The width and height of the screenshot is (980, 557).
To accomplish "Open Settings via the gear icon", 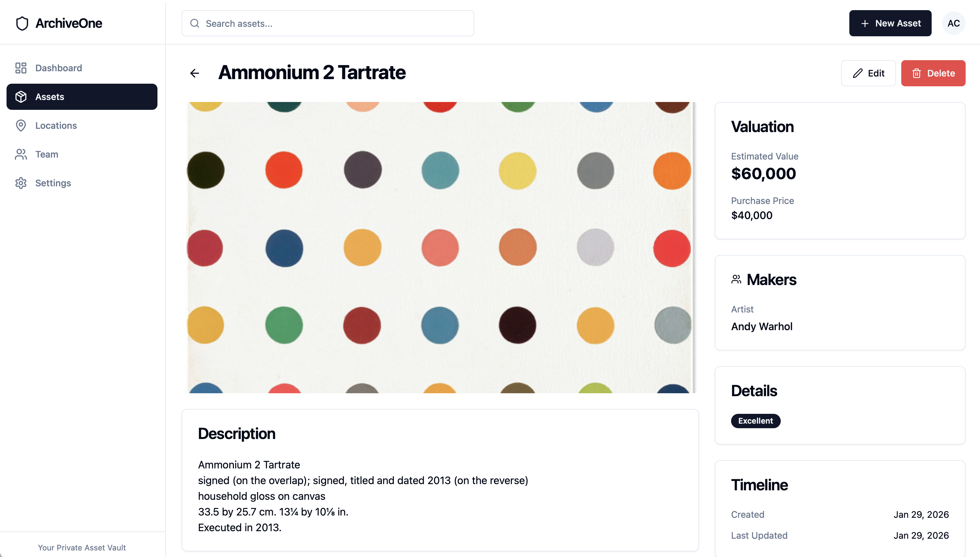I will click(21, 183).
